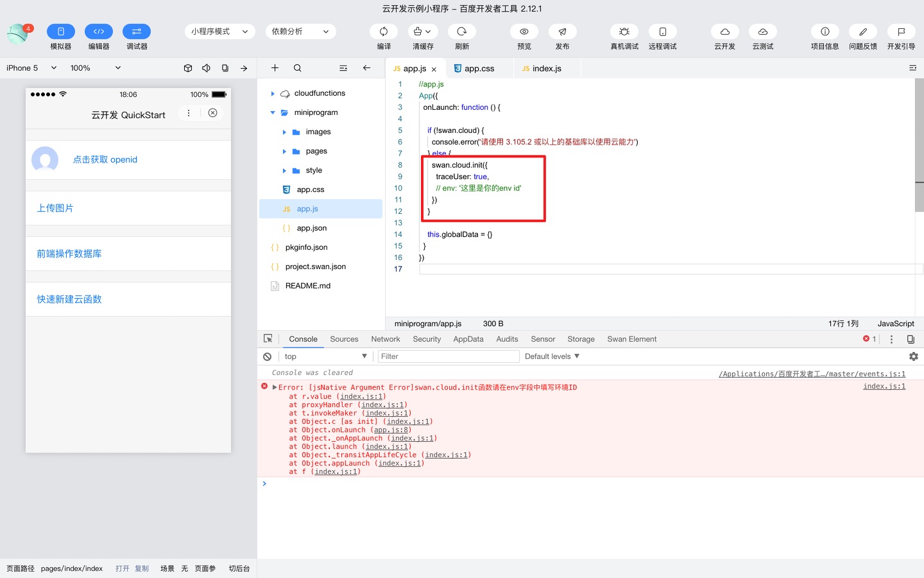Open 云开发 cloud development
This screenshot has width=924, height=578.
(x=724, y=31)
